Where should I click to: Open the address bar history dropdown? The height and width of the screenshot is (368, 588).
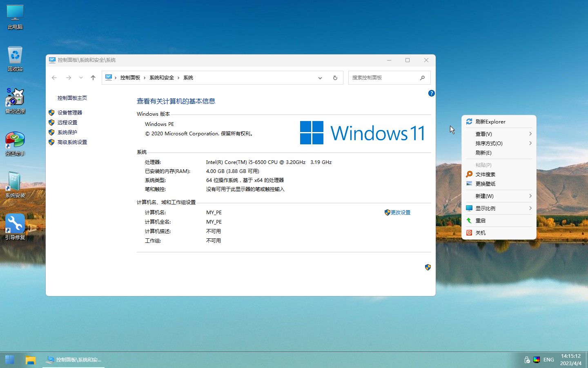(x=320, y=78)
